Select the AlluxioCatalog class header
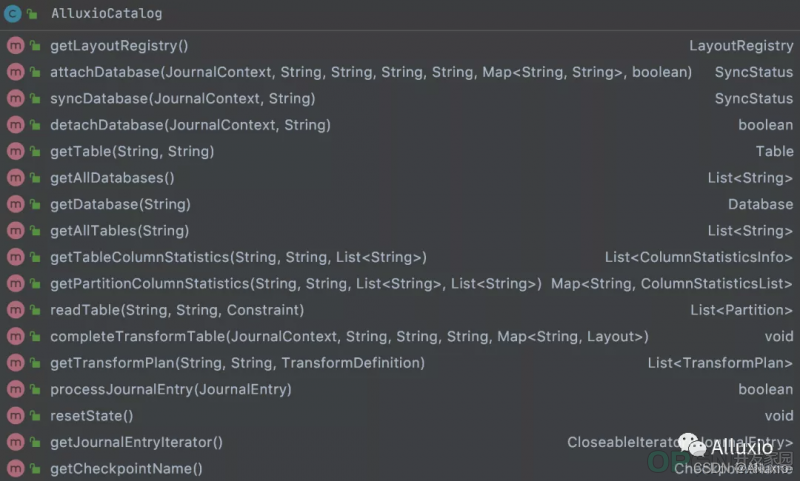Screen dimensions: 800x481 coord(400,14)
